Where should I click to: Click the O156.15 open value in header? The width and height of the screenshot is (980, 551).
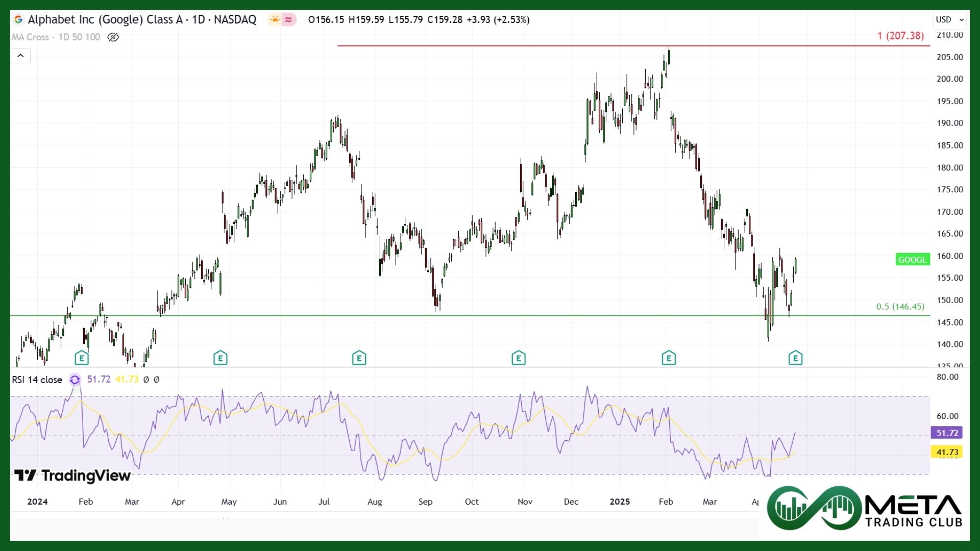[x=326, y=19]
